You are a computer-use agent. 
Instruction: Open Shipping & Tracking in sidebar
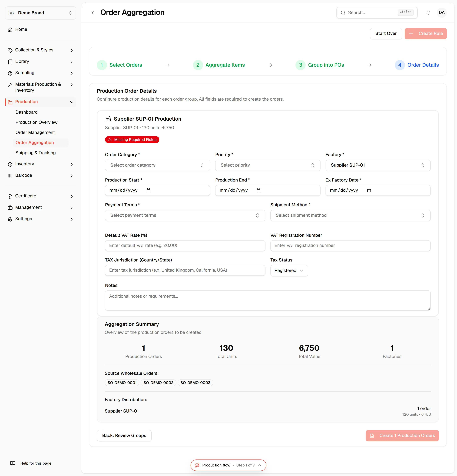pyautogui.click(x=35, y=153)
